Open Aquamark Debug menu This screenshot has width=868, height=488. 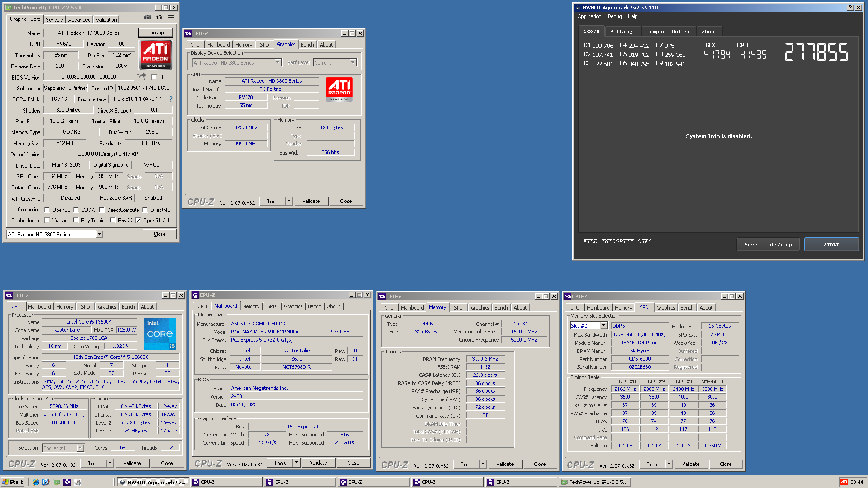tap(614, 16)
